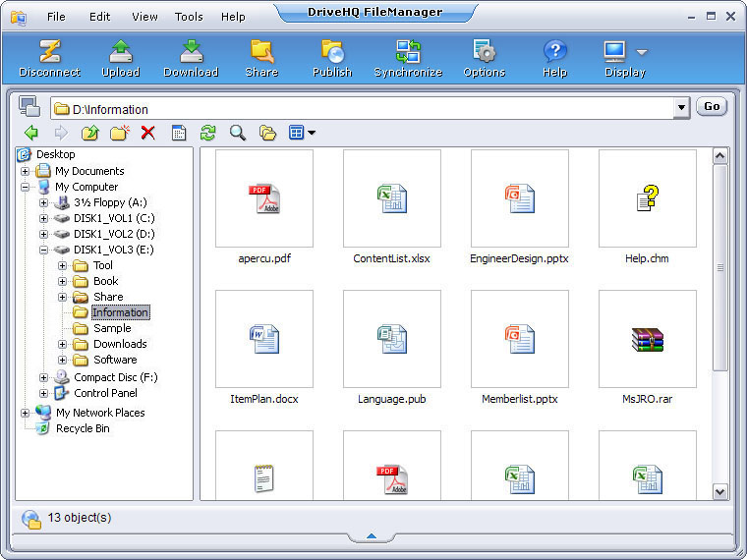Screen dimensions: 747x560
Task: Select the Sample folder in tree
Action: pos(112,328)
